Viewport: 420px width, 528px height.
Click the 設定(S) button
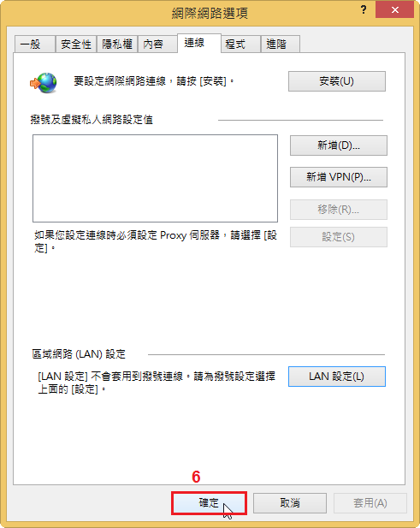pyautogui.click(x=339, y=237)
